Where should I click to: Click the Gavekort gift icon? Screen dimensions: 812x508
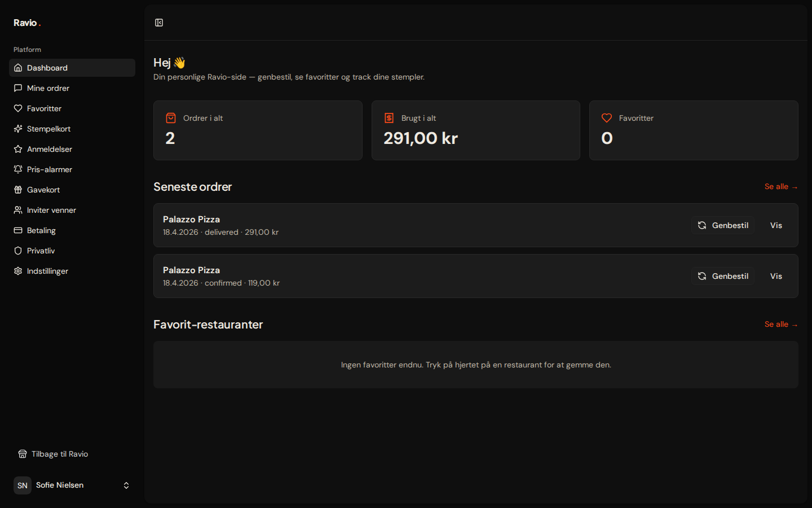18,190
